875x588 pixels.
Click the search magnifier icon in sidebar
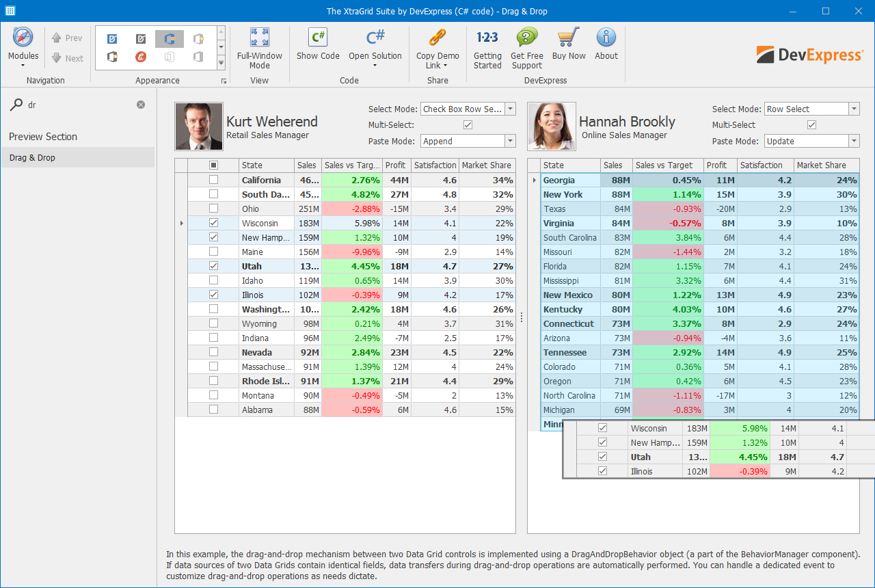15,105
